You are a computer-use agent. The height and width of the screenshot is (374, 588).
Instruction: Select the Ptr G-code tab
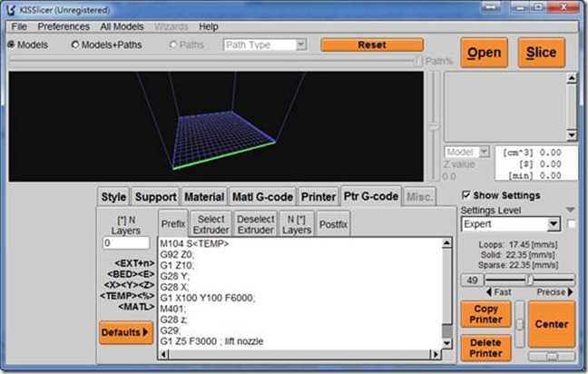pos(371,196)
